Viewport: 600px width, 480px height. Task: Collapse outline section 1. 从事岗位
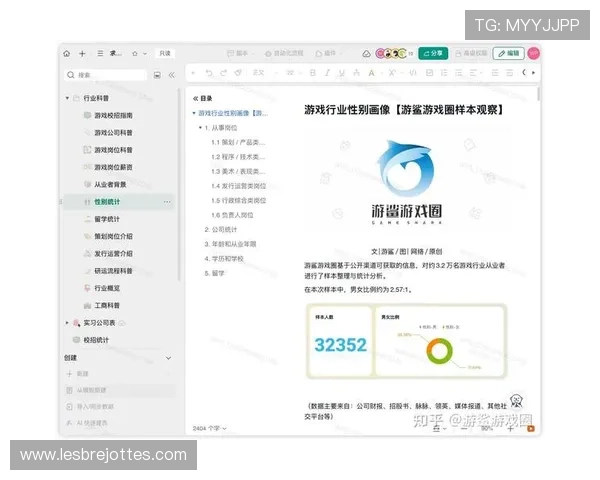pyautogui.click(x=200, y=128)
